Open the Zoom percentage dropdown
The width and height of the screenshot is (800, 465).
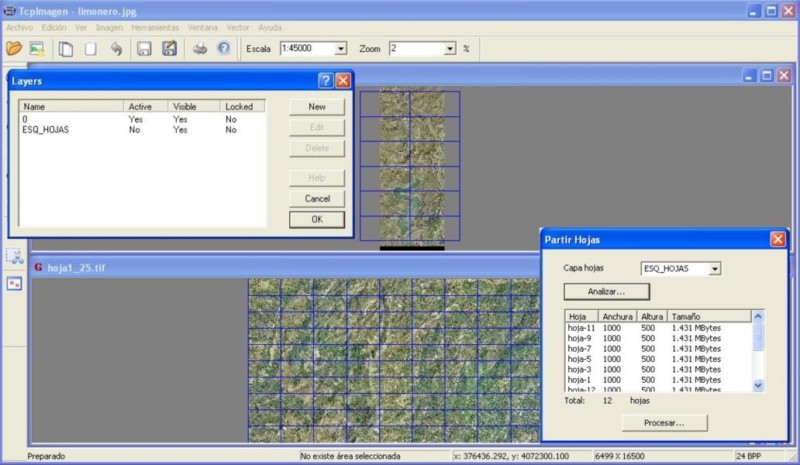point(450,48)
